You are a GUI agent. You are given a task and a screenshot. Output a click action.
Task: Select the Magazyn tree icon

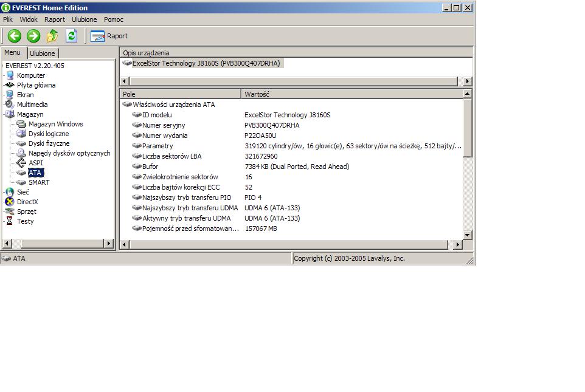click(10, 114)
